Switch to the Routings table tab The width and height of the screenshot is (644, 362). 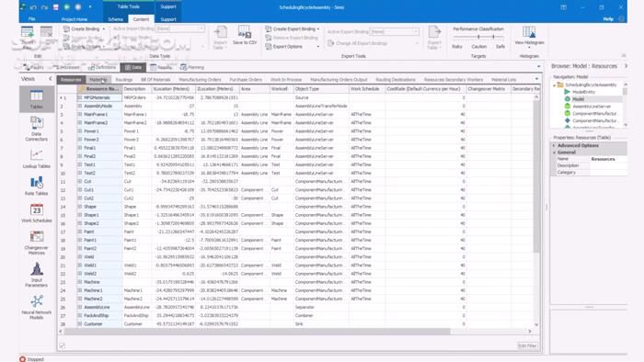point(123,80)
